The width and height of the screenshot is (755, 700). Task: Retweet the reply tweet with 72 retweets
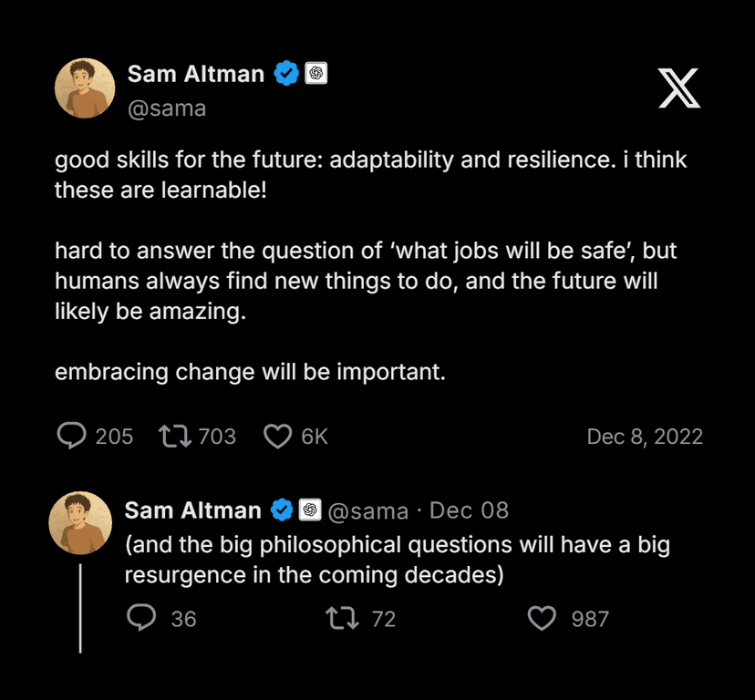[x=342, y=619]
